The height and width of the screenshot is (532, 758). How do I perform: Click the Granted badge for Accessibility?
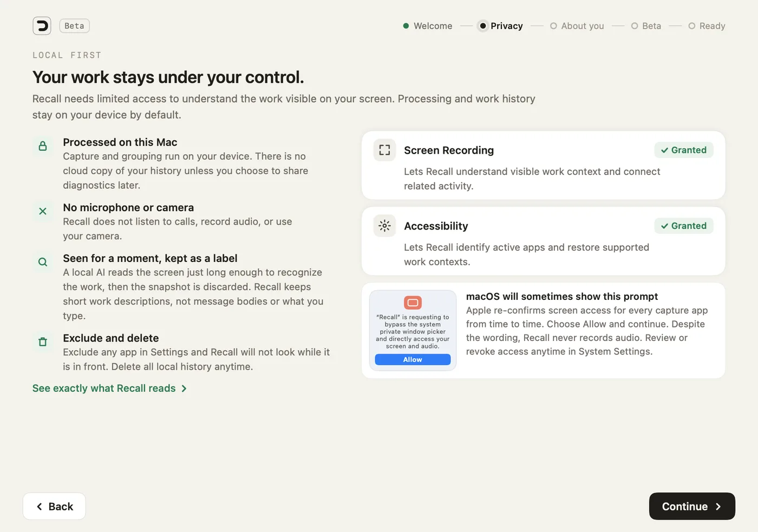pyautogui.click(x=684, y=226)
